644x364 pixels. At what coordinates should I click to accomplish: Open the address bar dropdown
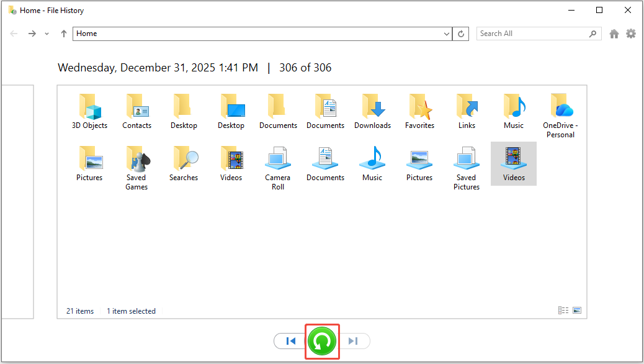click(447, 34)
